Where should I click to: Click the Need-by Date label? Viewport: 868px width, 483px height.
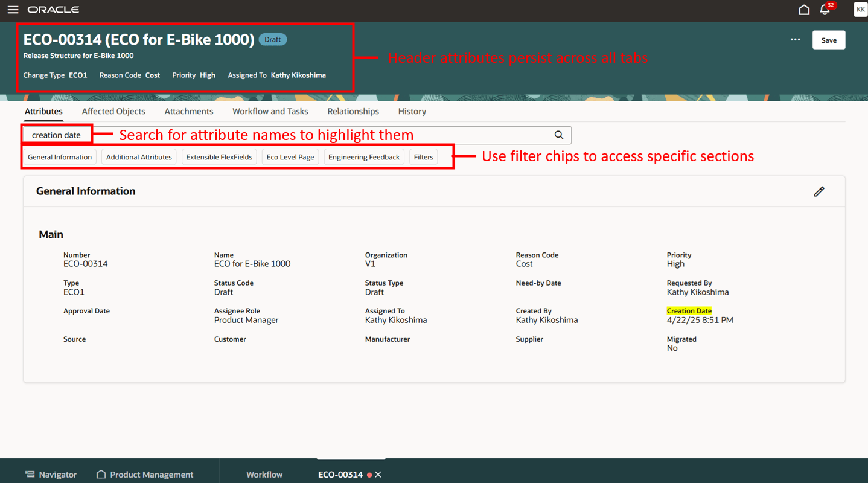[x=538, y=283]
